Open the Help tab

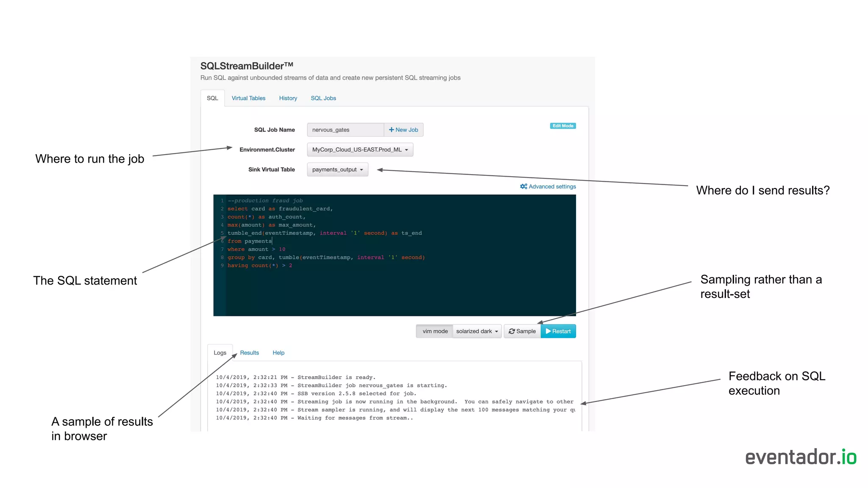(278, 353)
